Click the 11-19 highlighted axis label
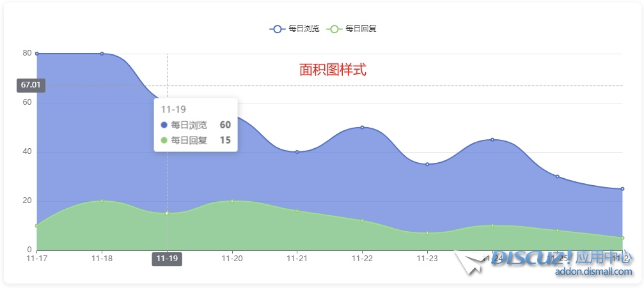 pyautogui.click(x=167, y=259)
